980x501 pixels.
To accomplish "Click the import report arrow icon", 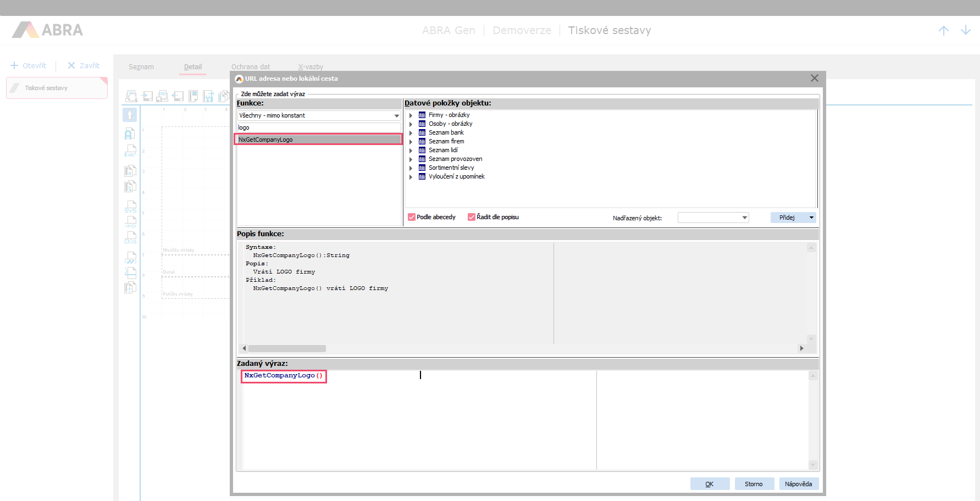I will point(147,96).
